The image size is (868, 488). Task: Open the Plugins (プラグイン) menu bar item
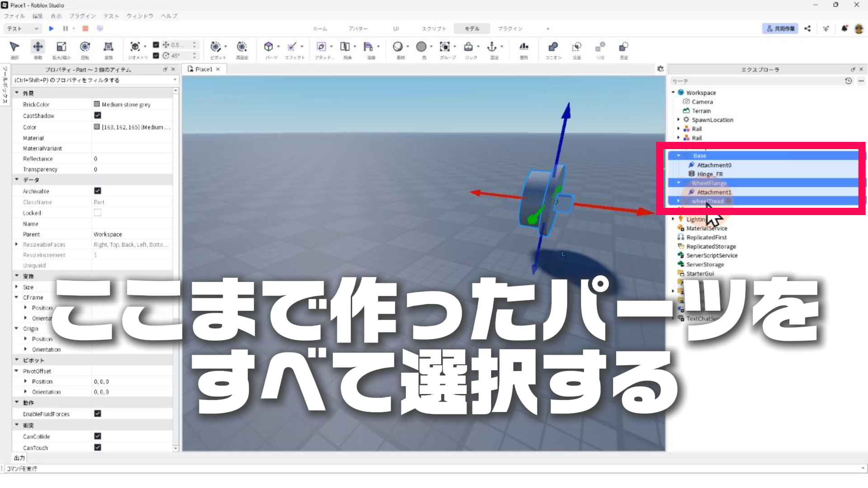(82, 16)
